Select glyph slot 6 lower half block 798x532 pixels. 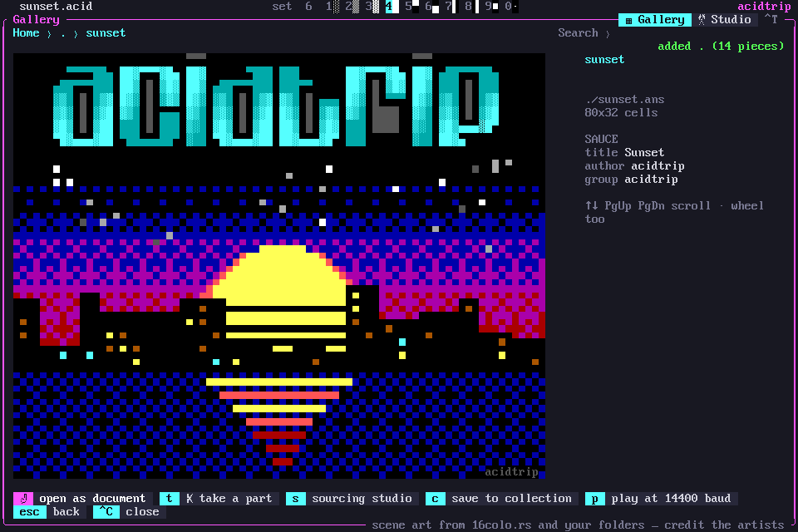(432, 7)
